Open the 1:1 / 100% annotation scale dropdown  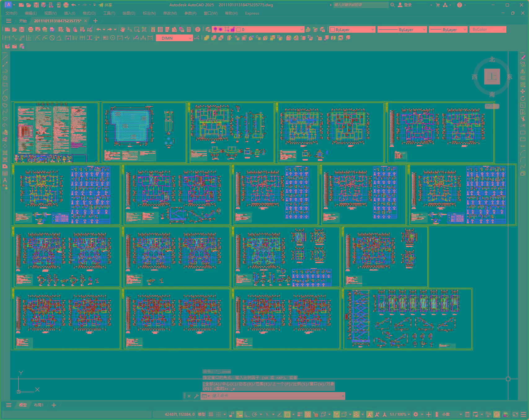(400, 414)
